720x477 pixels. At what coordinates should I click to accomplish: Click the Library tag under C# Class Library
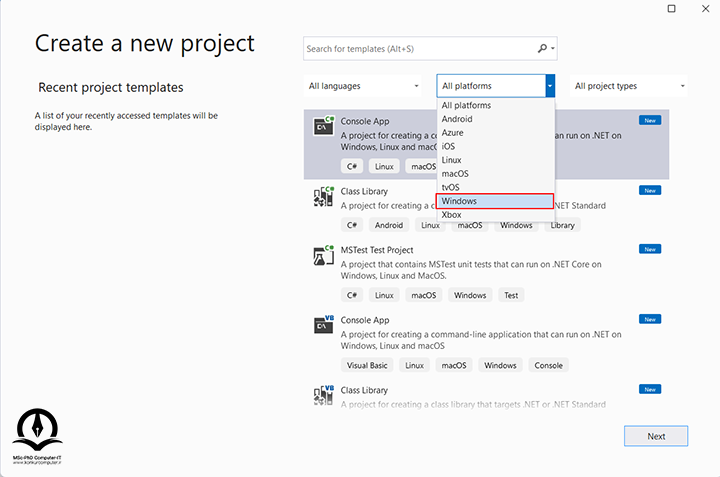pyautogui.click(x=562, y=225)
